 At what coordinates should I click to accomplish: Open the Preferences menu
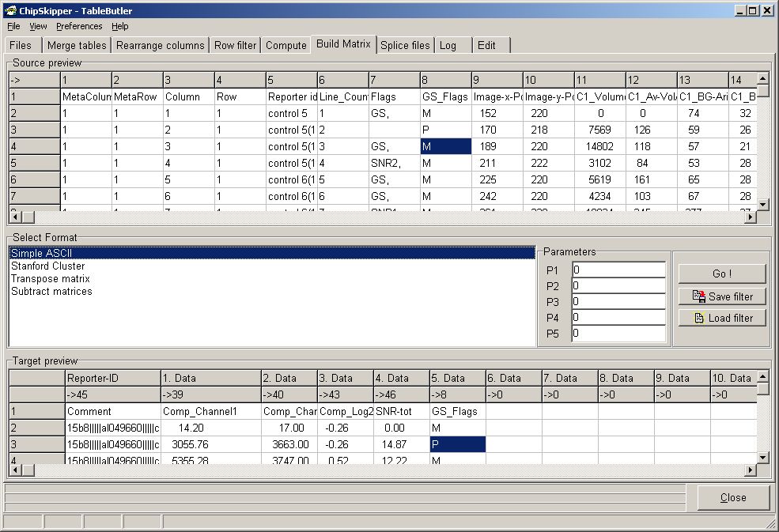[79, 26]
